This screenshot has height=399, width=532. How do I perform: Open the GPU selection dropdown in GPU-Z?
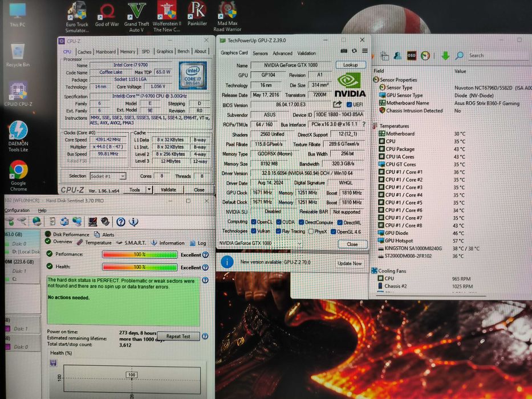click(x=260, y=243)
